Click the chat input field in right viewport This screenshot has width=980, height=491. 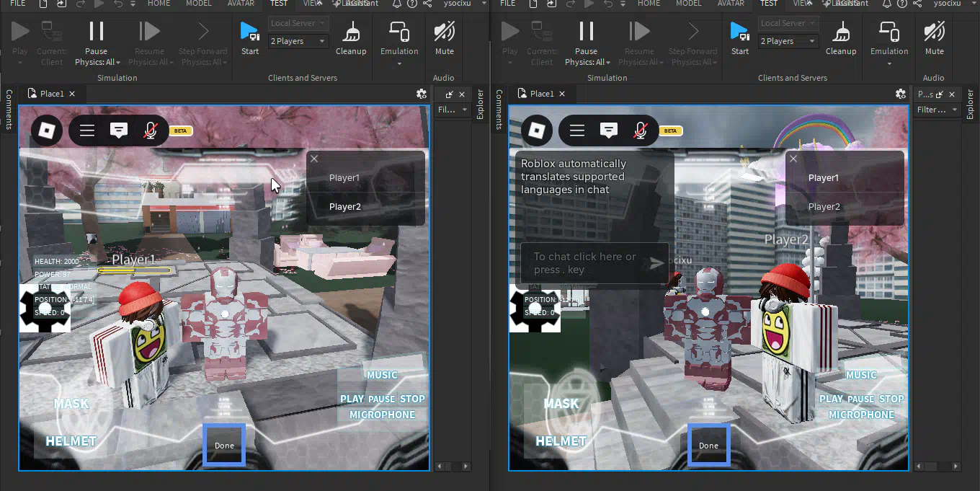coord(587,263)
